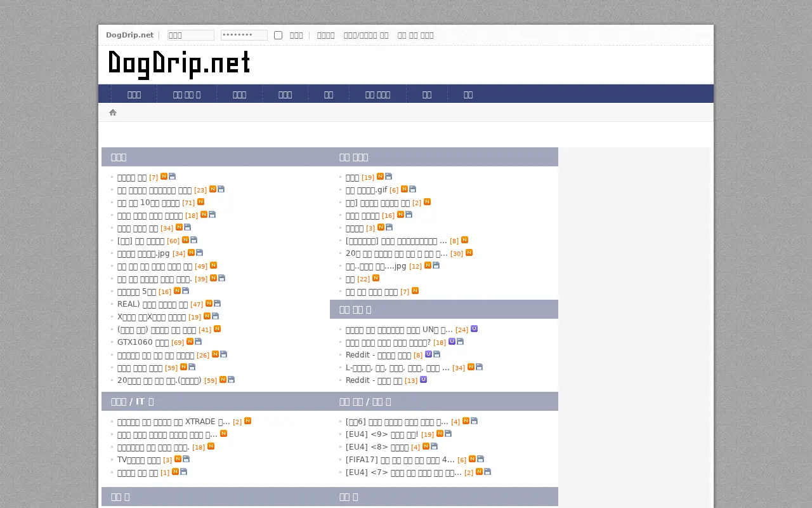Click the N badge beside the [60] count

click(x=185, y=240)
